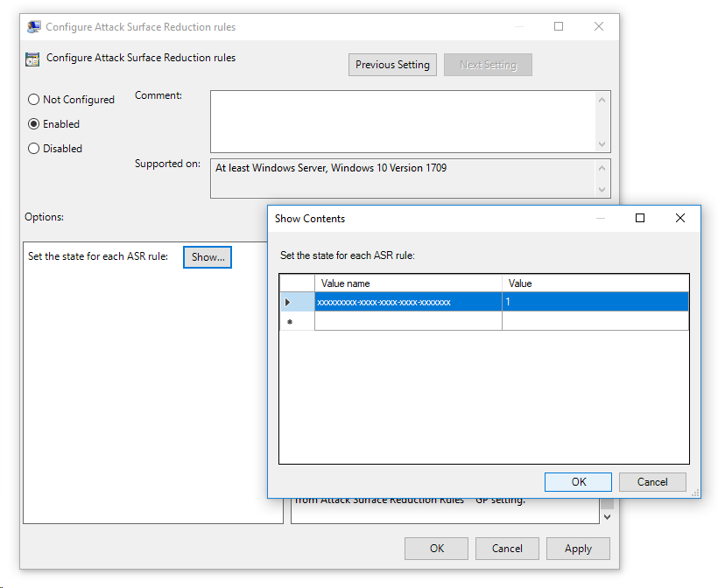Click Apply in the main policy window
The image size is (718, 588).
point(578,549)
